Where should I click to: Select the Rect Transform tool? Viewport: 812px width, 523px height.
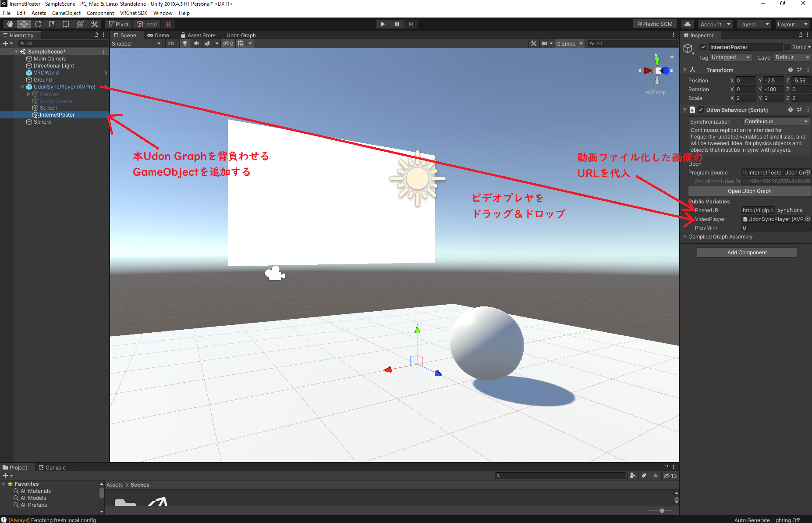pyautogui.click(x=66, y=24)
